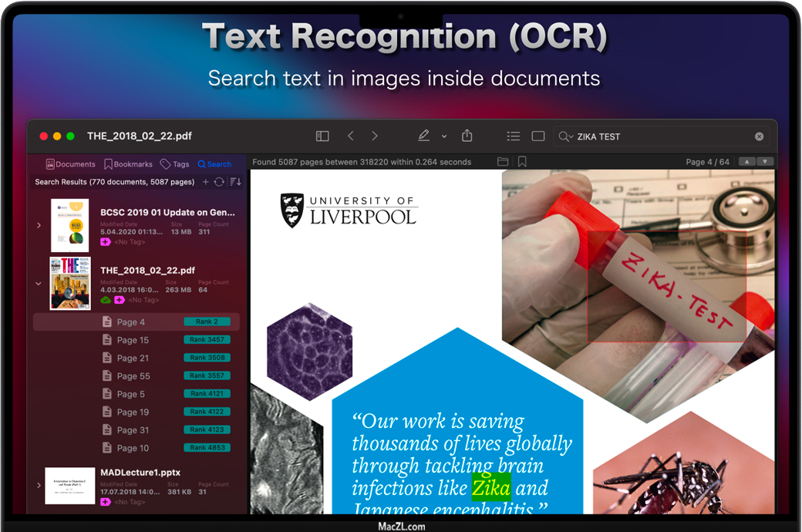Click the plus icon beside Search Results
Viewport: 802px width, 532px height.
[x=206, y=182]
